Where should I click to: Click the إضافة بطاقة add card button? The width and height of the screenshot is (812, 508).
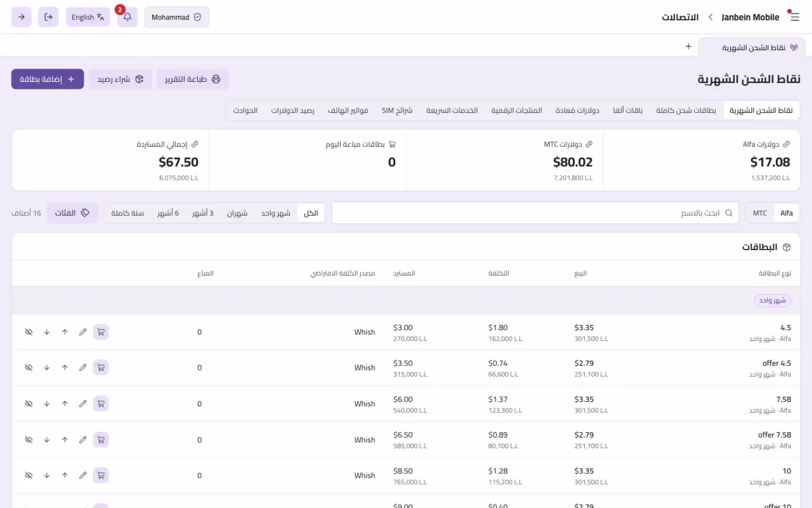coord(48,79)
